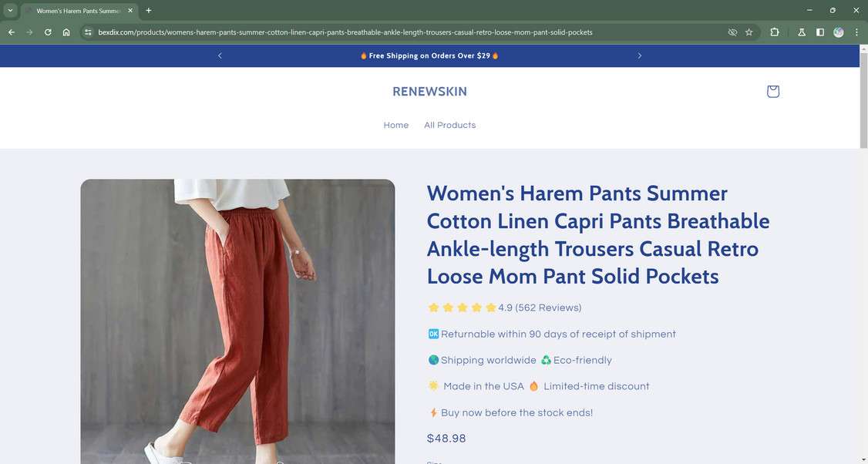Click the Buy now before stock ends text
Image resolution: width=868 pixels, height=464 pixels.
pyautogui.click(x=516, y=412)
